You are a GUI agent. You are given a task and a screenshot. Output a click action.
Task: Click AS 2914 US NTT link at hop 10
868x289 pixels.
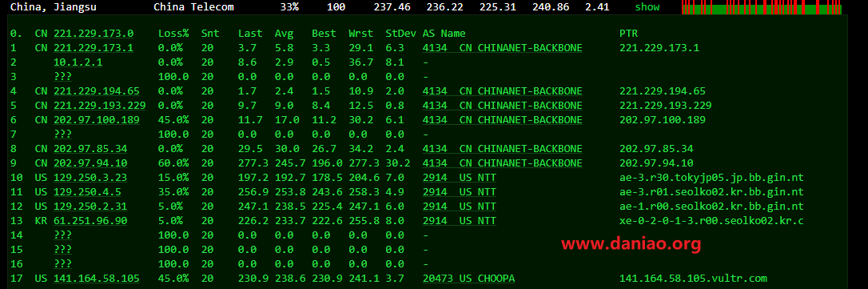pos(460,178)
